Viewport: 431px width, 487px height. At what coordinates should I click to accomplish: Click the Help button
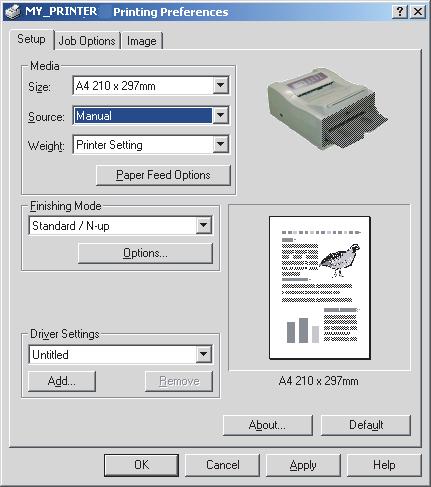coord(384,465)
